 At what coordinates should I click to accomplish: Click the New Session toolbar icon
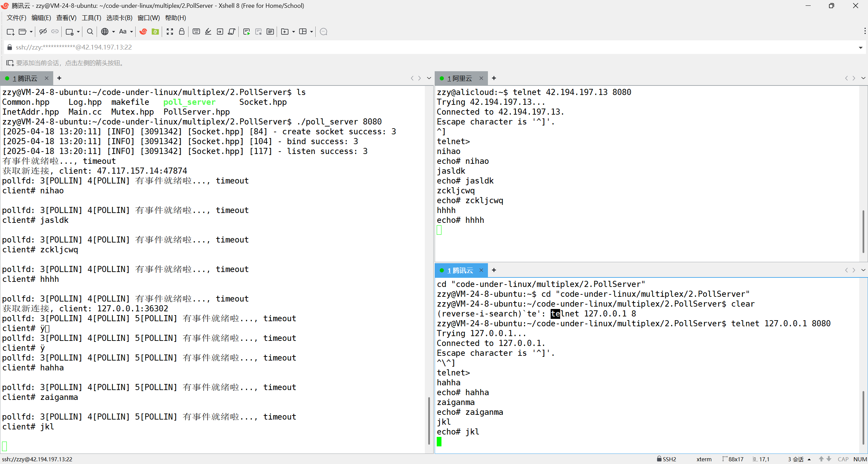tap(10, 32)
